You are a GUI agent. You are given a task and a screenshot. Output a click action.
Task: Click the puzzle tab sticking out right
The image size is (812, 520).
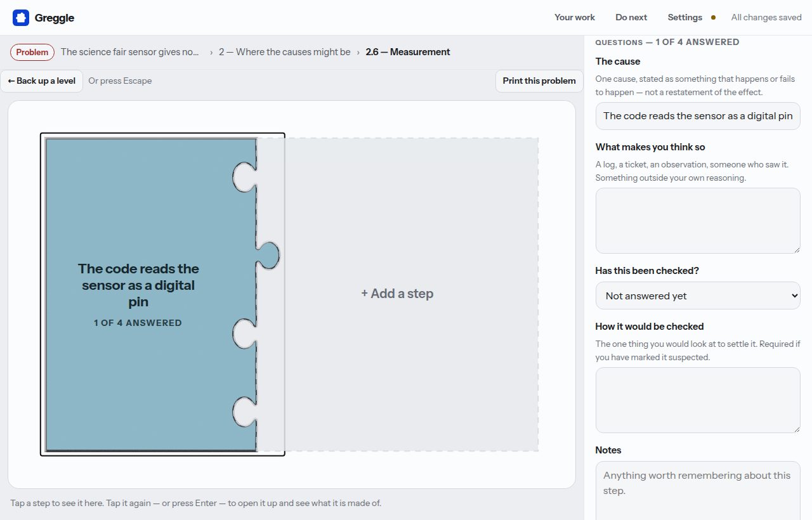pyautogui.click(x=268, y=256)
